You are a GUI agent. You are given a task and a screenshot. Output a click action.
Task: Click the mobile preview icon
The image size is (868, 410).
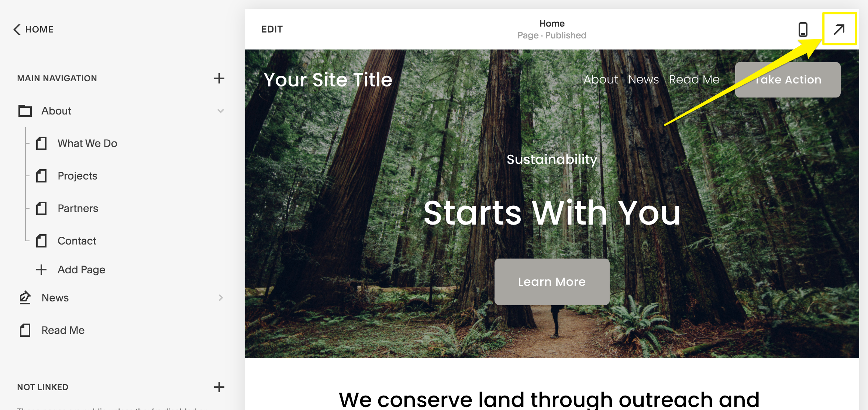click(803, 30)
